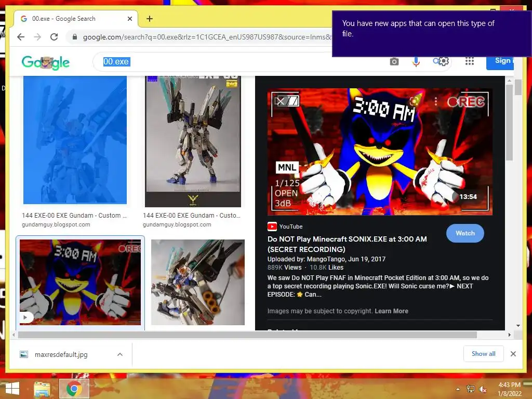Image resolution: width=532 pixels, height=399 pixels.
Task: Click the Google logo
Action: coord(46,62)
